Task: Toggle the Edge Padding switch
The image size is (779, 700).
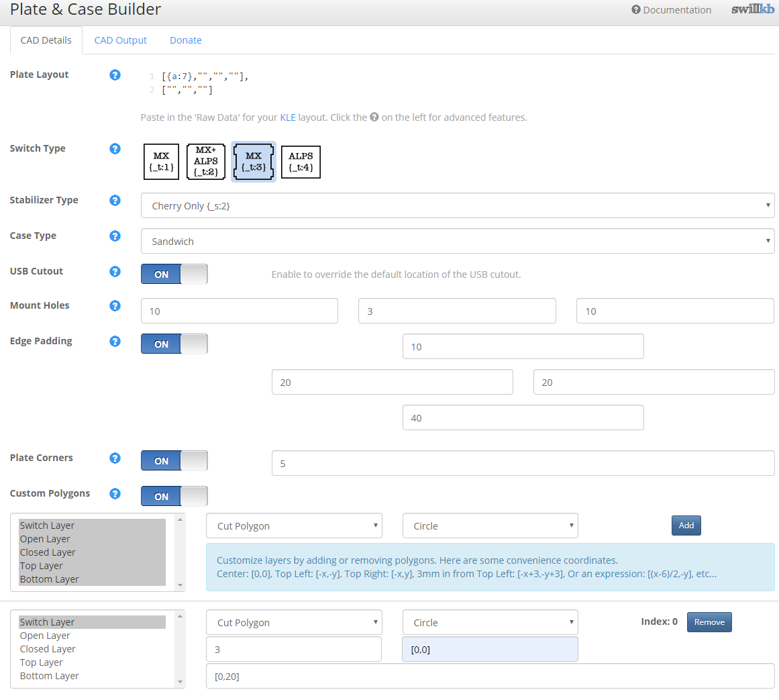Action: click(x=174, y=344)
